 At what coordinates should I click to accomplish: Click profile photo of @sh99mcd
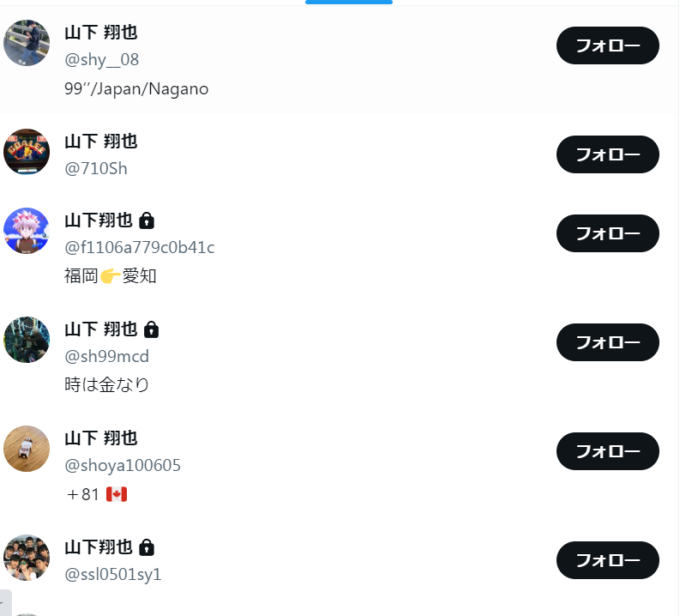click(27, 340)
